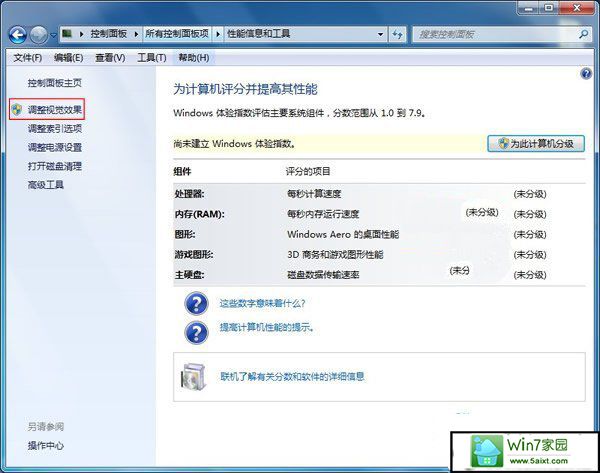Open the 帮助(H) menu
The width and height of the screenshot is (600, 473).
click(x=194, y=58)
